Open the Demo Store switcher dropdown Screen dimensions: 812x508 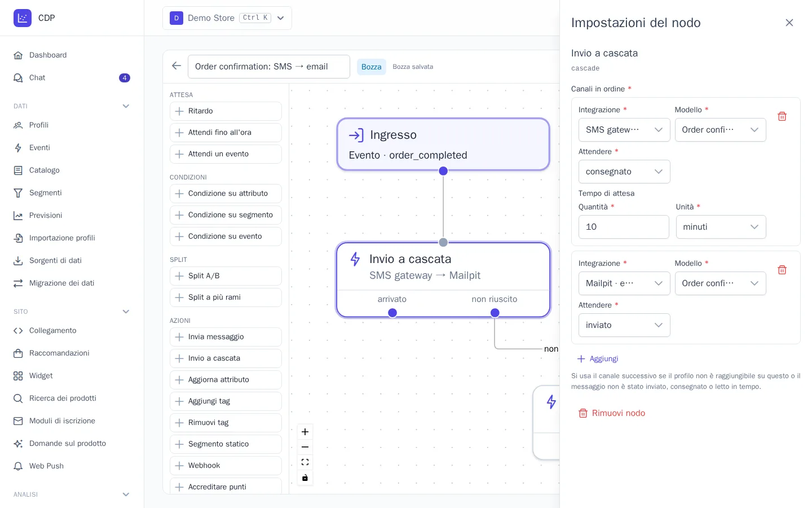(227, 18)
